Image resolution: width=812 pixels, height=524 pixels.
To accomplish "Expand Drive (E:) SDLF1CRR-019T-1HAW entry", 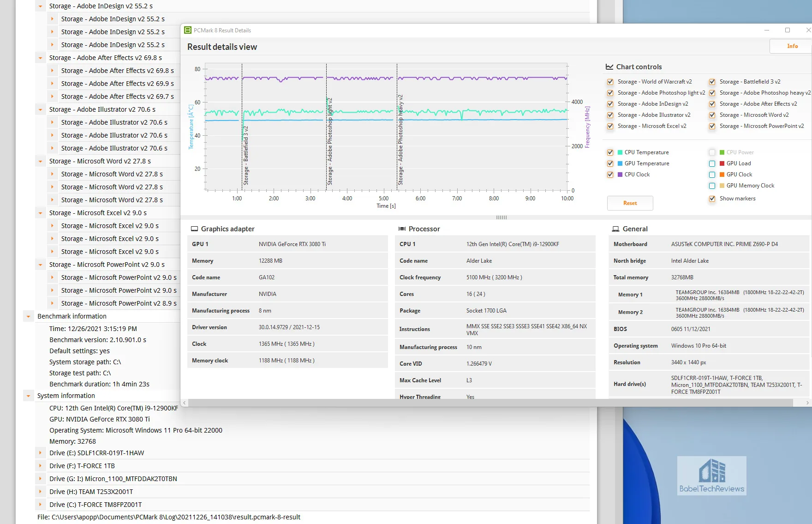I will 40,453.
